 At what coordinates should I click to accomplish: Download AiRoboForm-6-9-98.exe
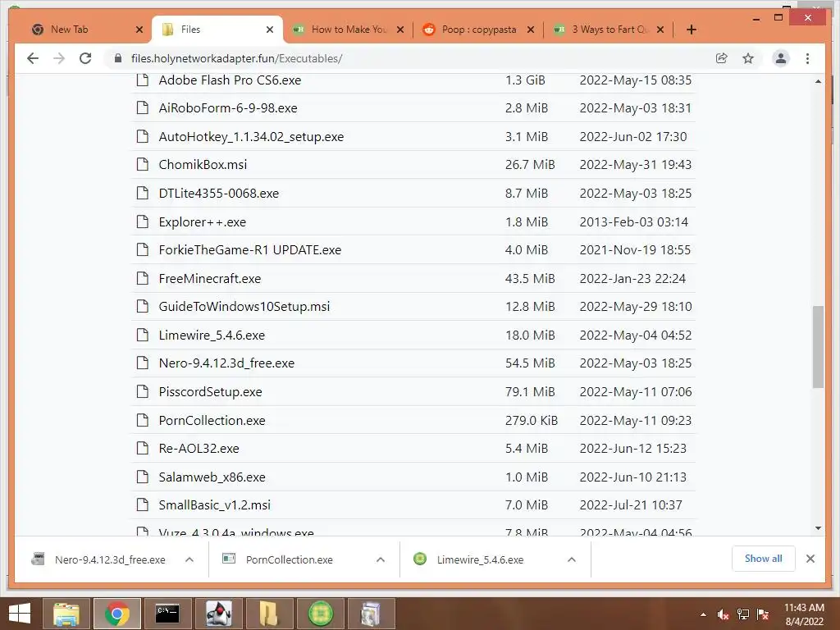(x=228, y=107)
